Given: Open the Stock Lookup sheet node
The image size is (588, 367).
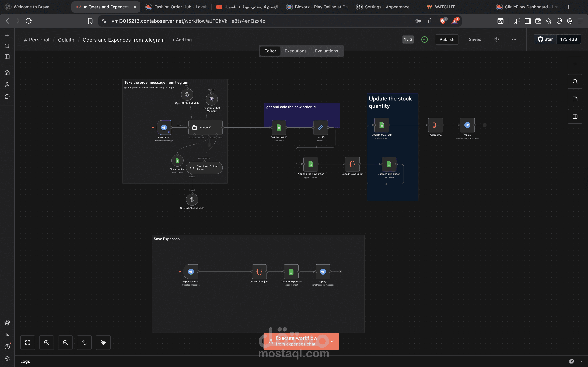Looking at the screenshot, I should pyautogui.click(x=177, y=160).
